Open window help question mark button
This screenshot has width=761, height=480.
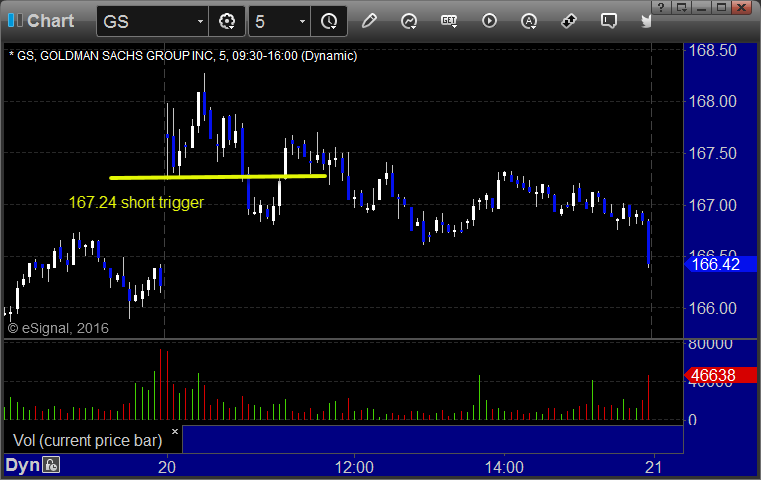[x=661, y=7]
